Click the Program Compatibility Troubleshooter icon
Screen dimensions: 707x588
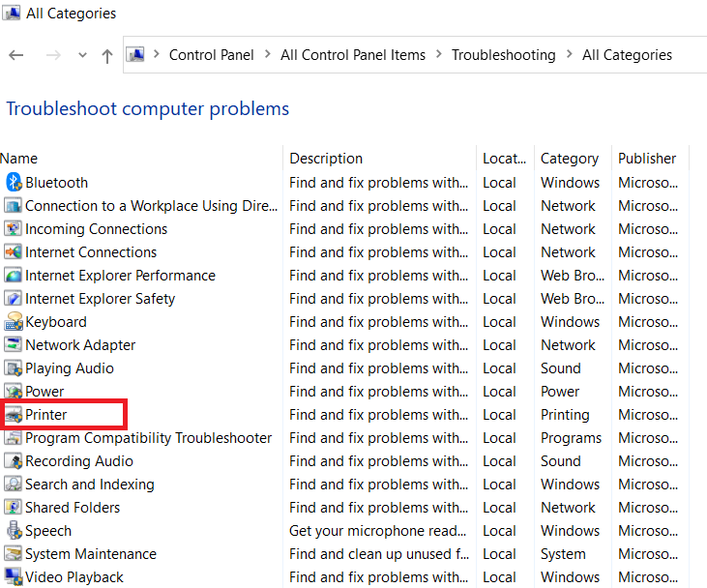[x=14, y=438]
